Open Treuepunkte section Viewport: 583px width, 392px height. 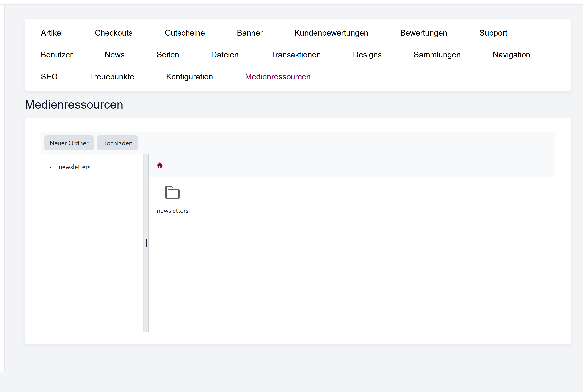[x=112, y=77]
